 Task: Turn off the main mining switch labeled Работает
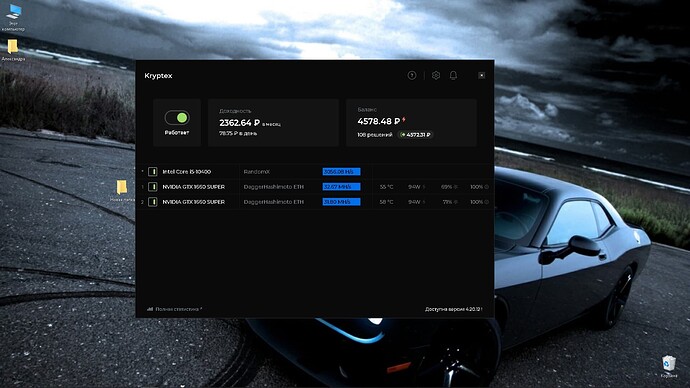177,117
